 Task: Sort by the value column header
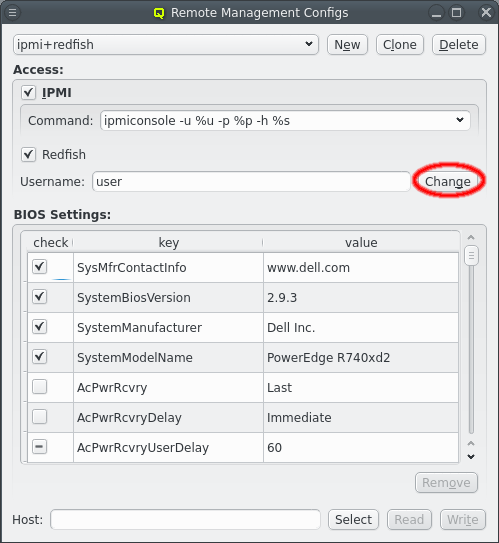pos(361,242)
